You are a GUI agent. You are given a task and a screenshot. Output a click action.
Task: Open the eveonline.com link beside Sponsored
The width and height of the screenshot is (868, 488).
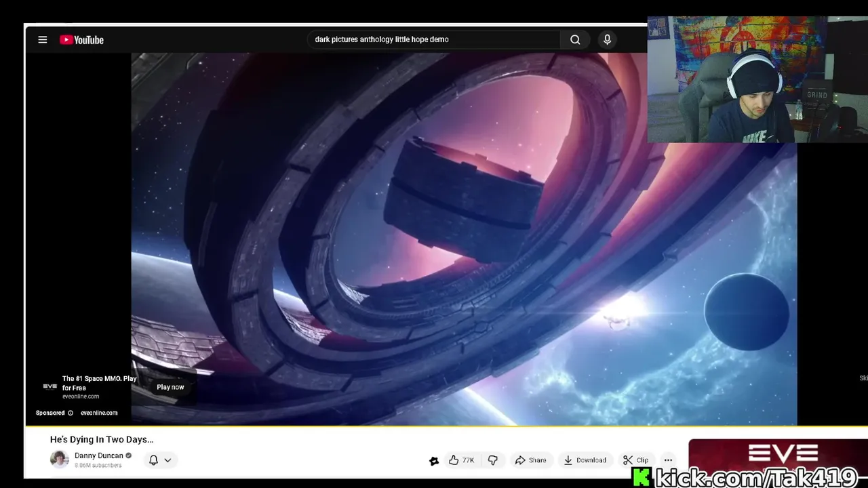pos(99,413)
